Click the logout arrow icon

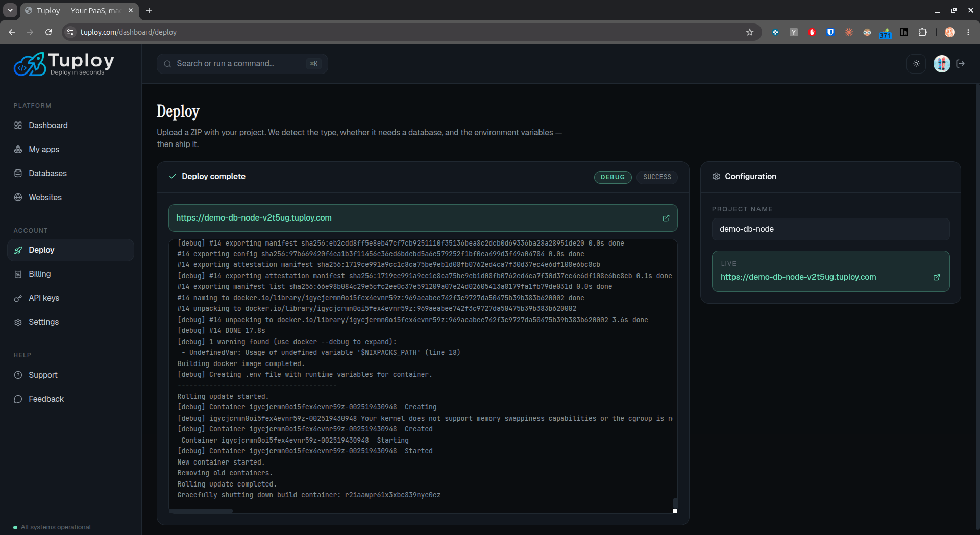(x=961, y=64)
